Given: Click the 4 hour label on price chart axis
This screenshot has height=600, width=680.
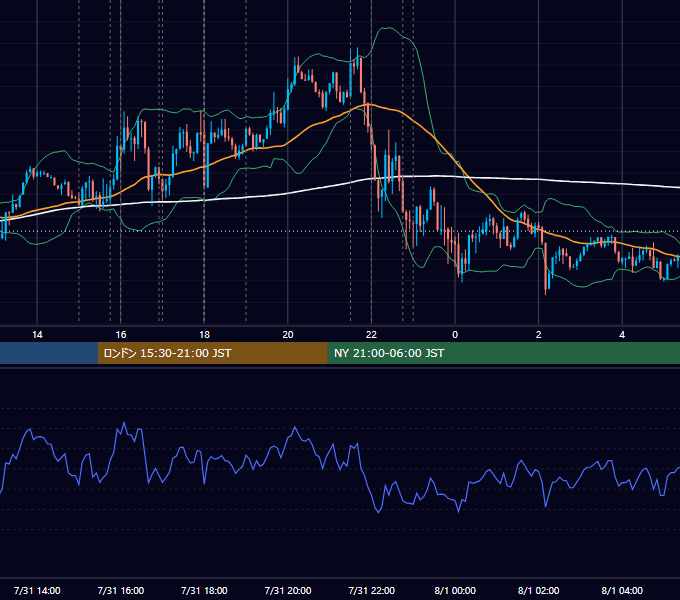Looking at the screenshot, I should pos(622,335).
